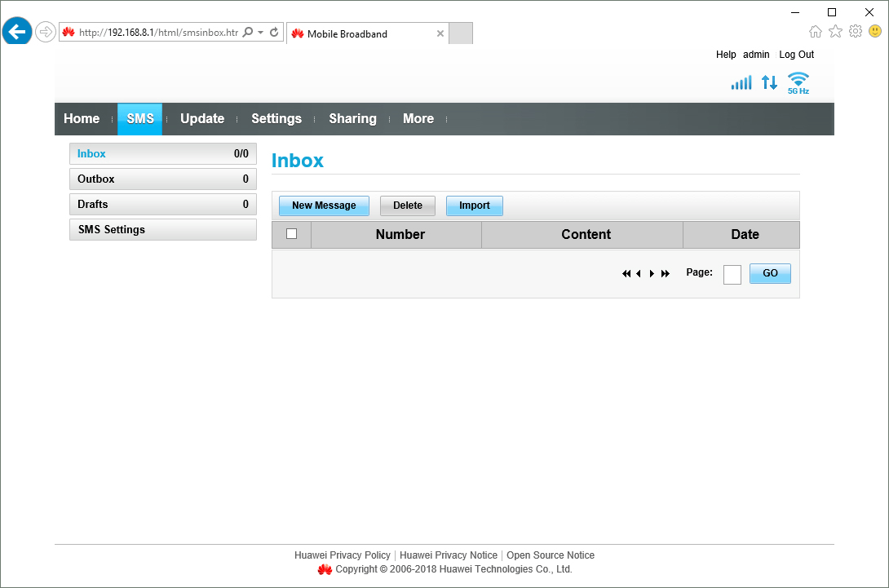The width and height of the screenshot is (889, 588).
Task: Go to first page of inbox
Action: (626, 274)
